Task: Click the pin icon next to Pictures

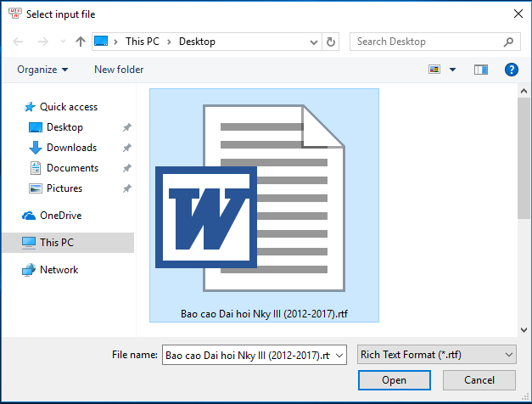Action: point(127,188)
